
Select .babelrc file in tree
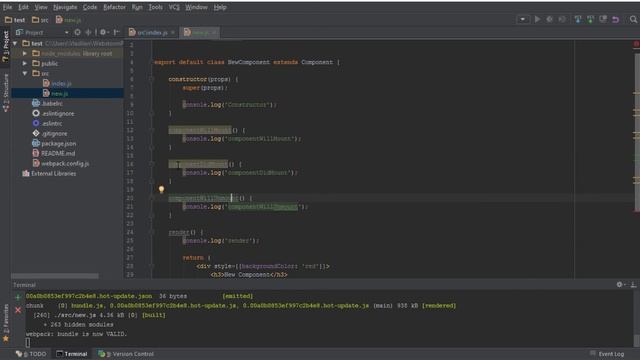[47, 103]
